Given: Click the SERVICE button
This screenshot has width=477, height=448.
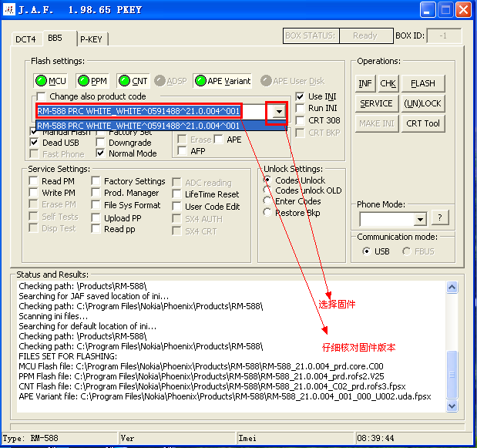Looking at the screenshot, I should [x=377, y=103].
